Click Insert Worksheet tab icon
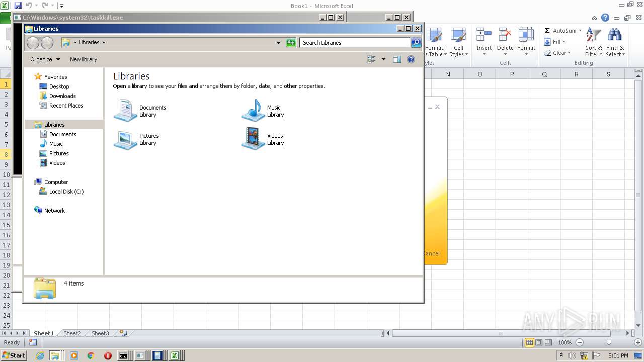644x362 pixels. 123,333
